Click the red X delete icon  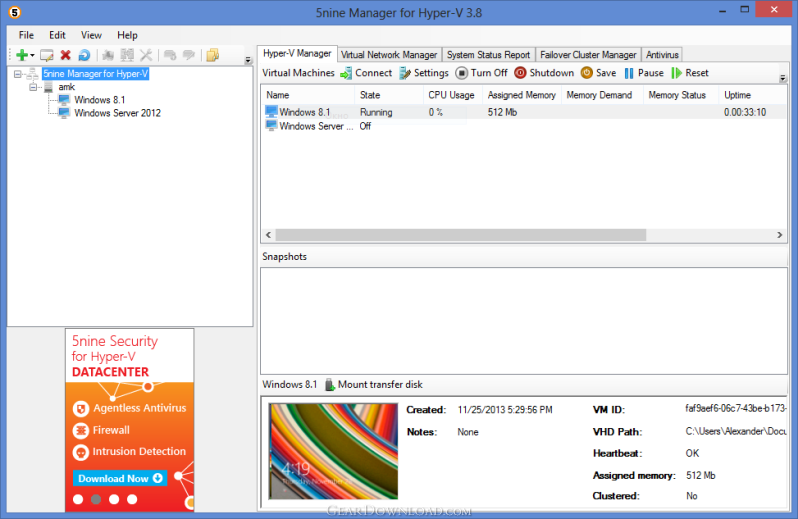point(65,55)
